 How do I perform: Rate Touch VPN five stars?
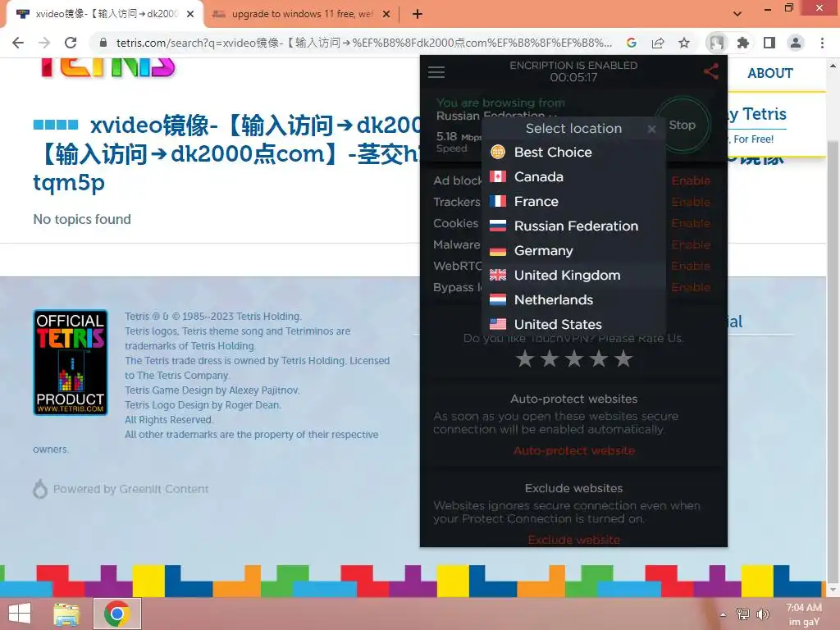(x=623, y=359)
